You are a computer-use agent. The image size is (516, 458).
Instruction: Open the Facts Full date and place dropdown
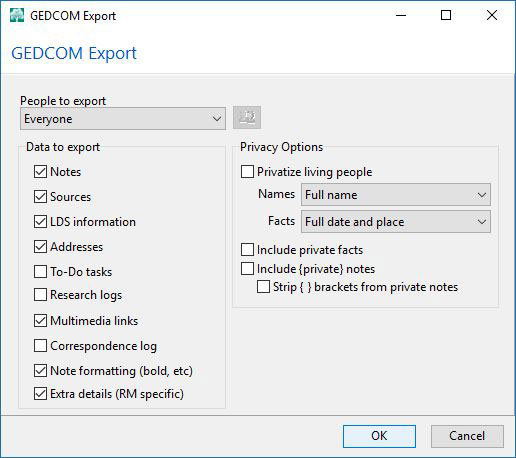pos(396,222)
